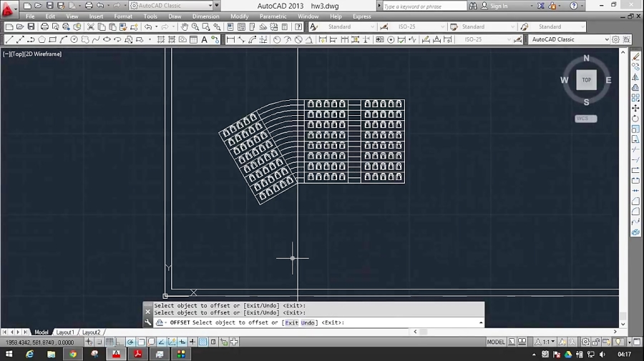This screenshot has width=644, height=361.
Task: Toggle Grid Display in status bar
Action: [x=109, y=342]
